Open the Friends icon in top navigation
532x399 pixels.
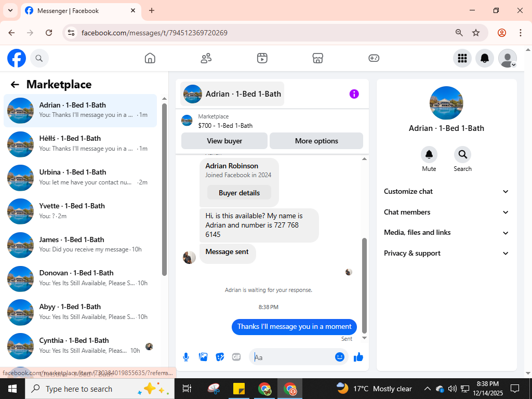pos(206,58)
